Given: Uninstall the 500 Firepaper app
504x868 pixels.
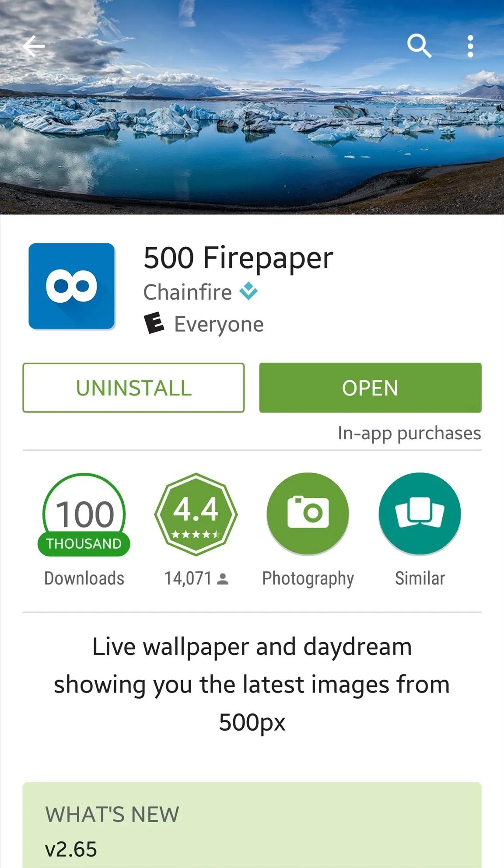Looking at the screenshot, I should pyautogui.click(x=133, y=388).
